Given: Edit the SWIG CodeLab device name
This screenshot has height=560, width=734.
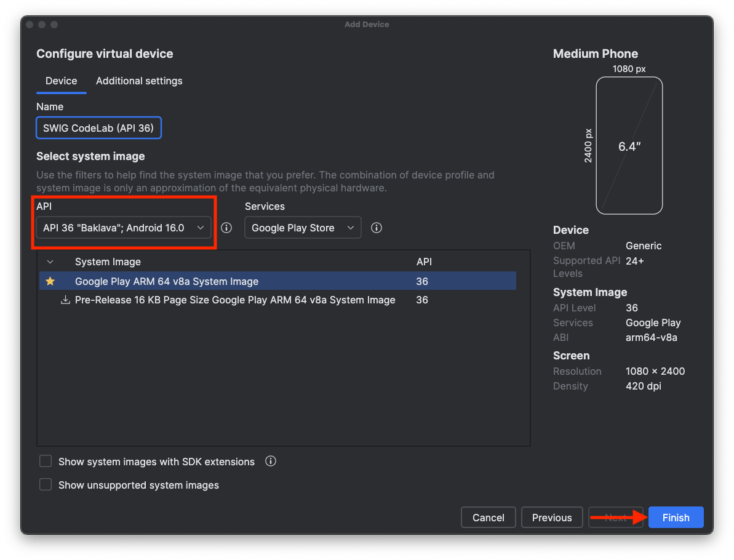Looking at the screenshot, I should (98, 127).
